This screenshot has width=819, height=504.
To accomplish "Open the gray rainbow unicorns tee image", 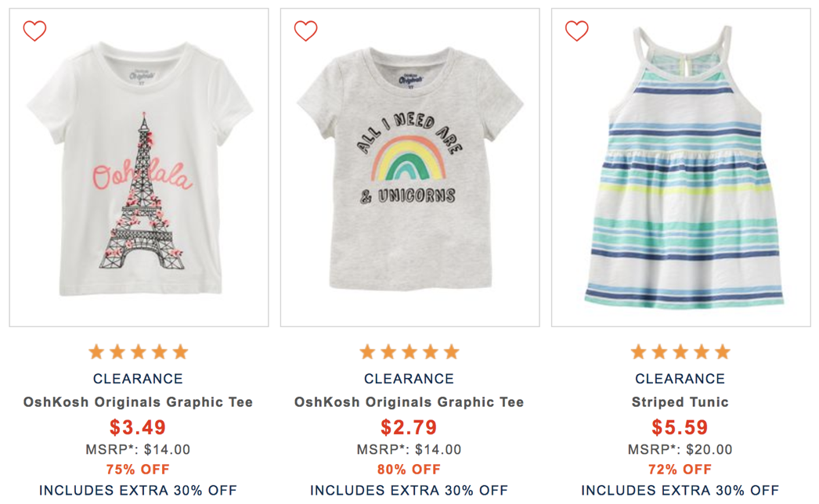I will click(409, 180).
